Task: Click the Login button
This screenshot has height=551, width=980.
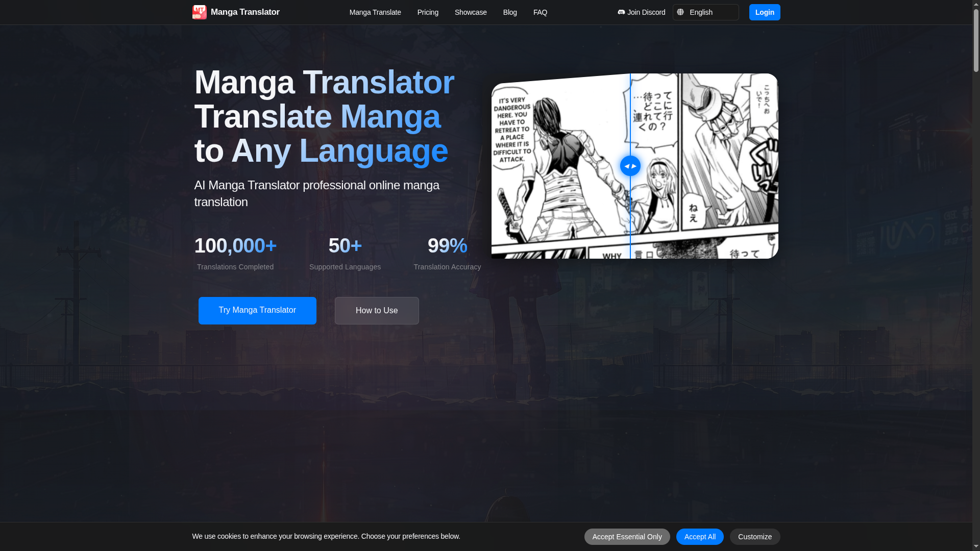Action: pos(764,12)
